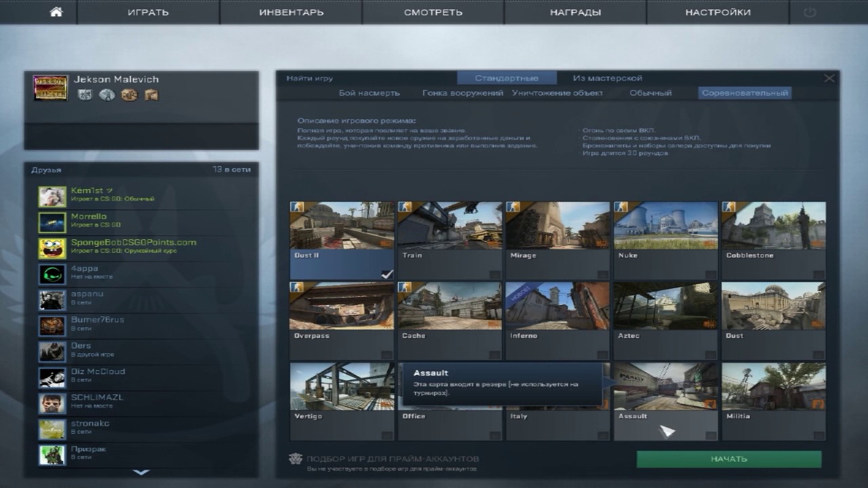Click ПОДБОР ИГР ДЛЯ ПРАЙМ-АККАУНТОВ
The image size is (868, 488).
tap(393, 459)
